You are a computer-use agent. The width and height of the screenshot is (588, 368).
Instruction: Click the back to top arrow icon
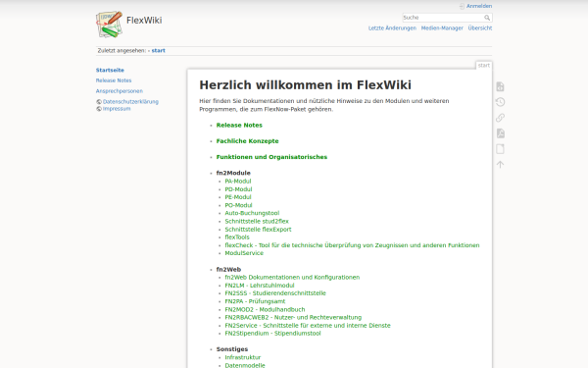click(500, 165)
